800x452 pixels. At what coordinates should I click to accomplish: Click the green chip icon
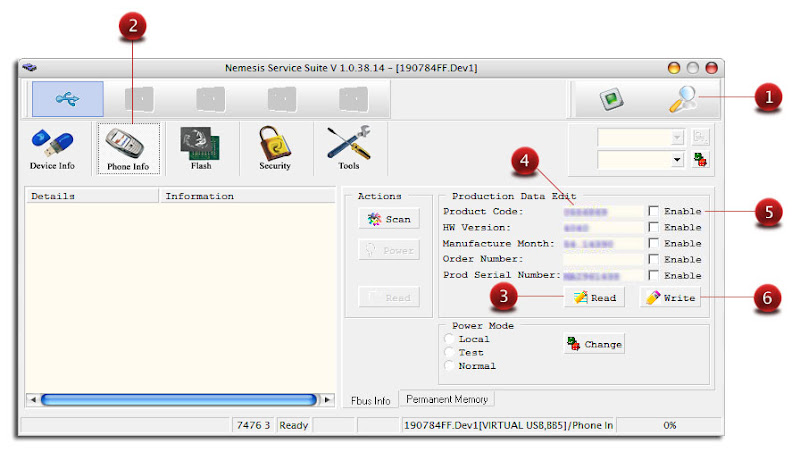point(611,99)
